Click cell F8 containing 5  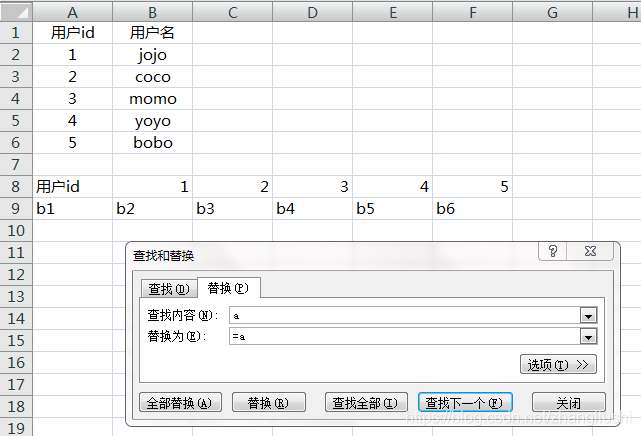(473, 187)
